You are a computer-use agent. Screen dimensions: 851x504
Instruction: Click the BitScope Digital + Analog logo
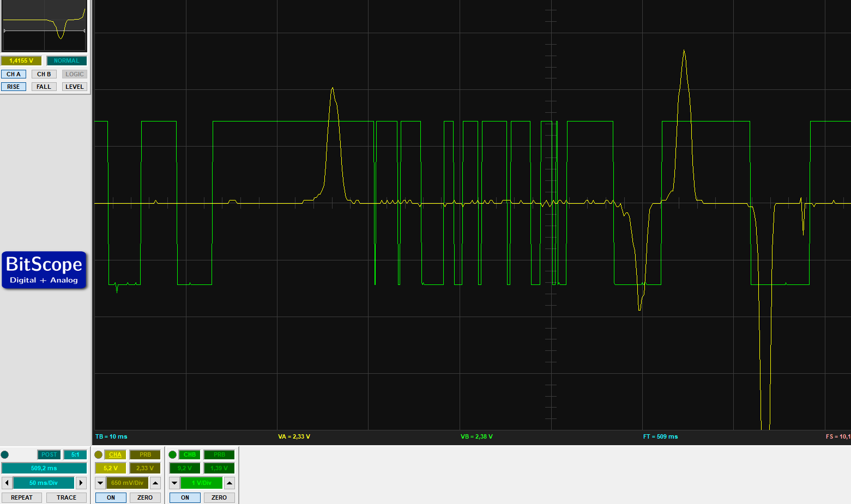[x=44, y=270]
